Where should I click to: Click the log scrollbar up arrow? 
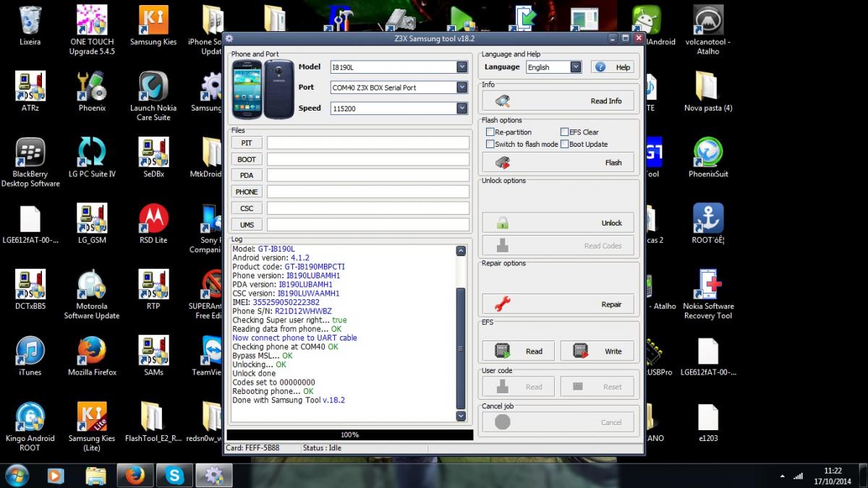pyautogui.click(x=461, y=251)
